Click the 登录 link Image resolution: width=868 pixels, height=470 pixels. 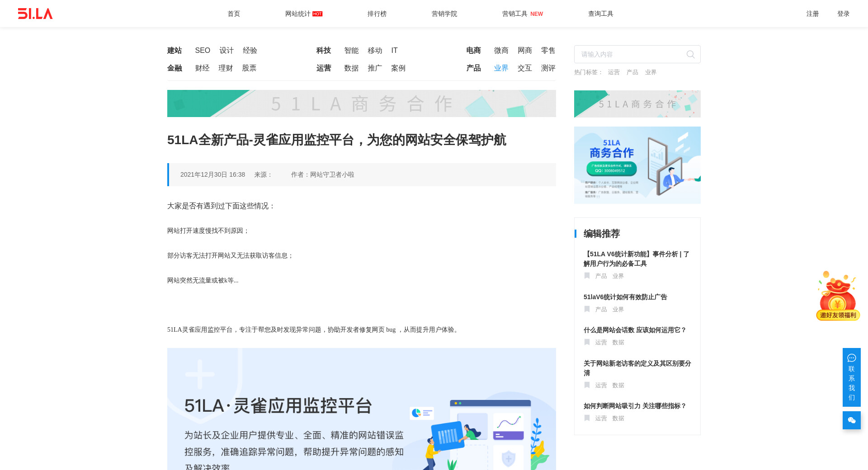843,14
